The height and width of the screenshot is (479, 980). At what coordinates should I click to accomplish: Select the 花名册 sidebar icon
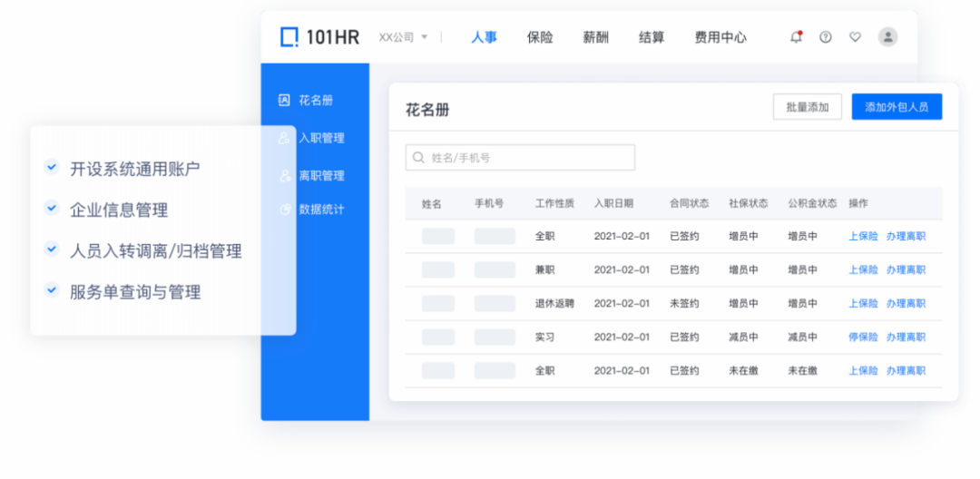coord(284,101)
